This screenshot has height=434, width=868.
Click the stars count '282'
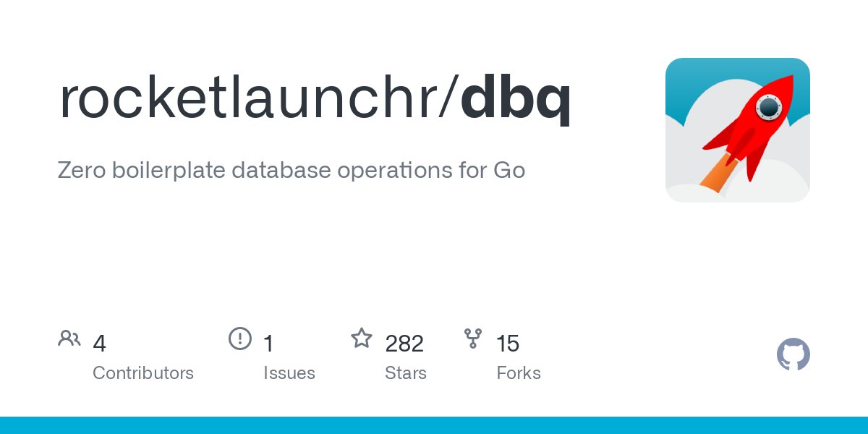point(404,344)
